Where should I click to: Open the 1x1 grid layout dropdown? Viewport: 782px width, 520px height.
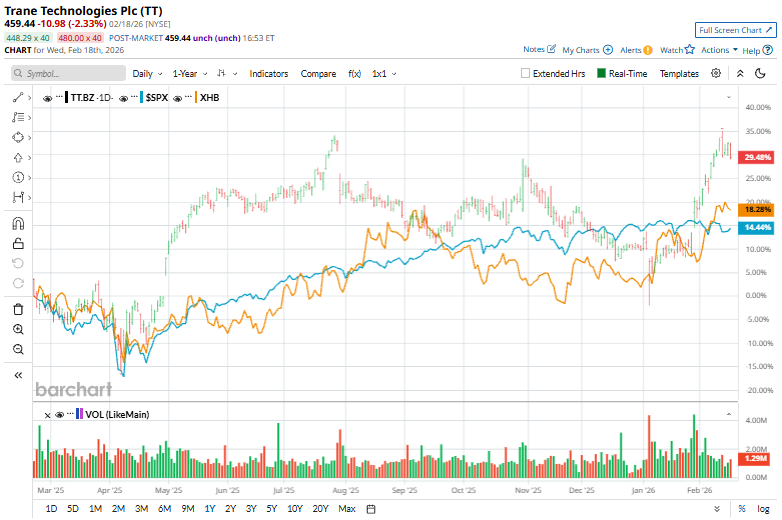click(384, 74)
